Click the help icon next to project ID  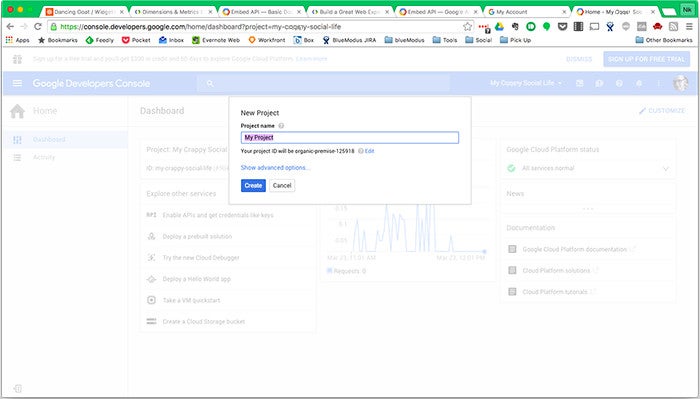coord(360,151)
